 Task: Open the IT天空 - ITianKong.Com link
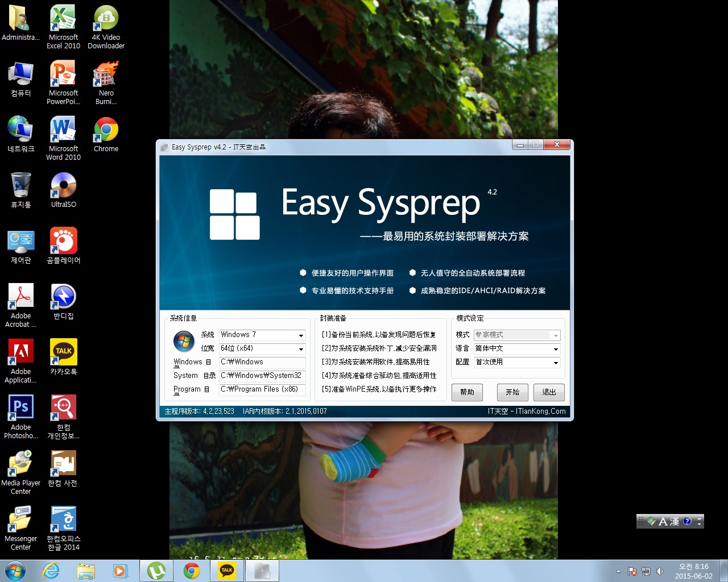pos(527,411)
